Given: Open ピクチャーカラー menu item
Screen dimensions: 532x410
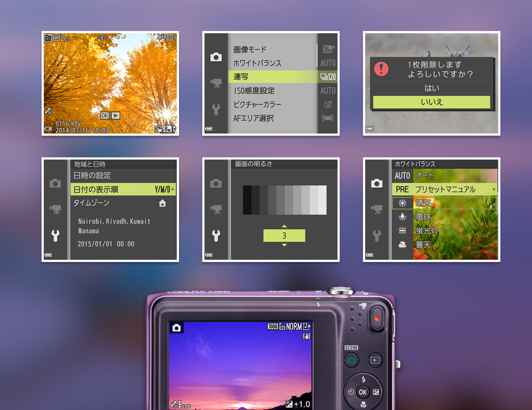Looking at the screenshot, I should pyautogui.click(x=257, y=104).
